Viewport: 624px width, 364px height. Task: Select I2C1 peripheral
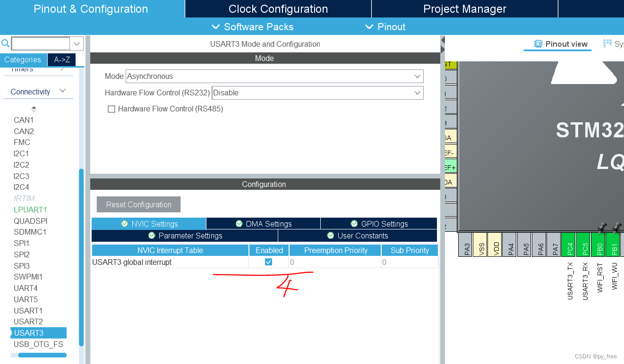[21, 153]
